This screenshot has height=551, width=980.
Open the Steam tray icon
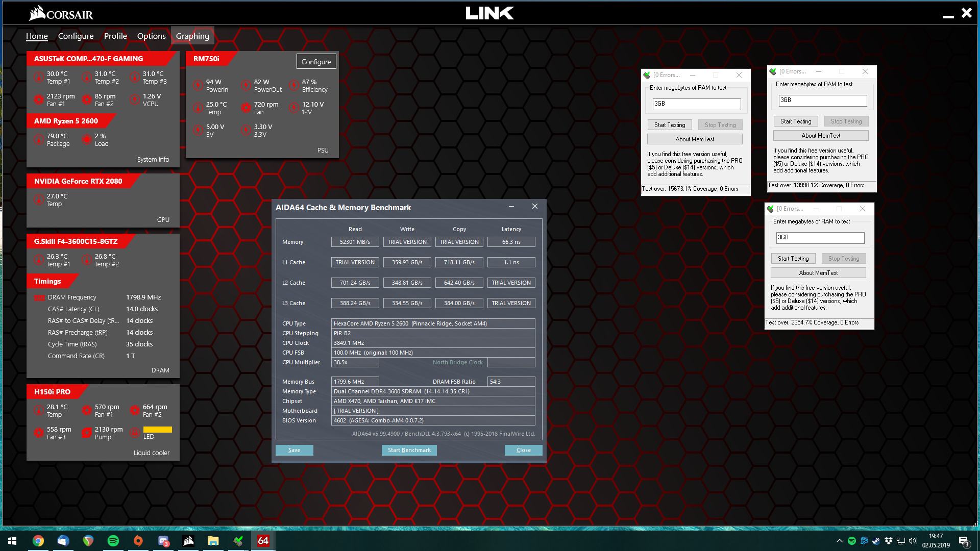[x=876, y=541]
